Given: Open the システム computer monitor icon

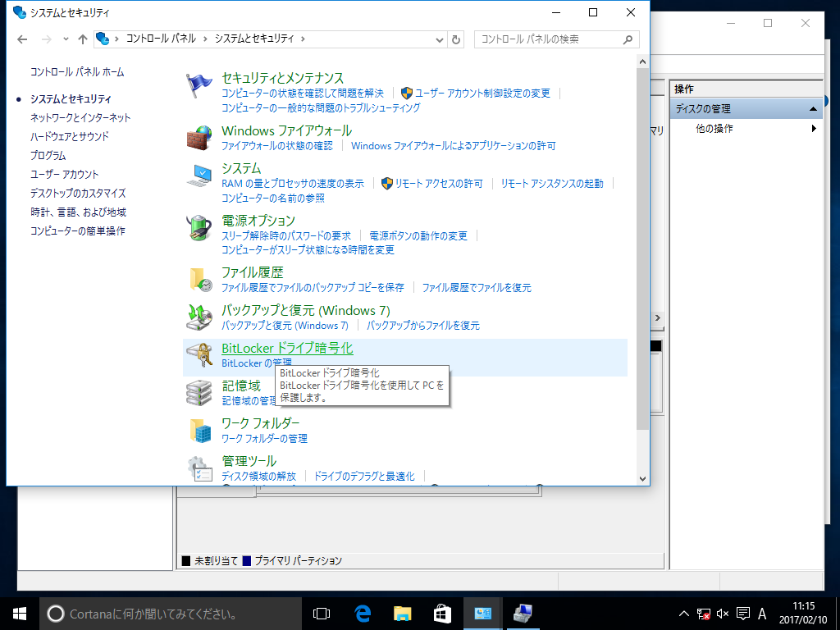Looking at the screenshot, I should coord(199,176).
